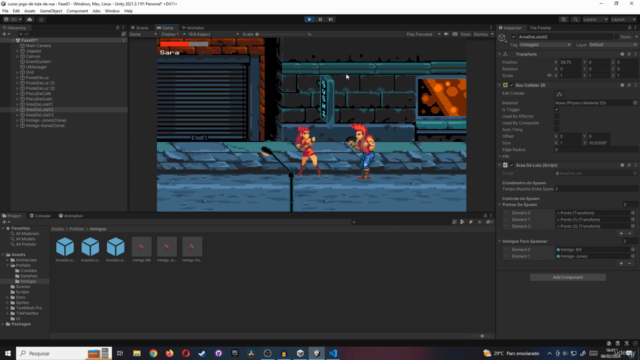Collapse the Inimigos Para Spawnar list

(x=500, y=242)
